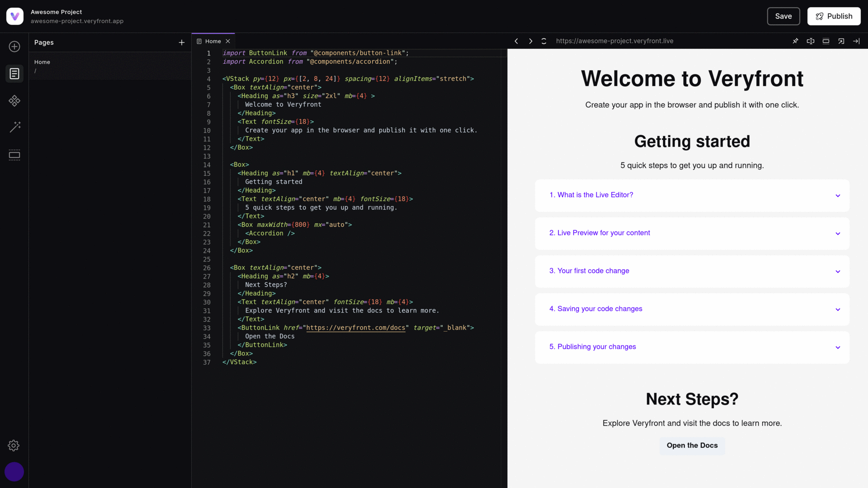The height and width of the screenshot is (488, 868).
Task: Click the closing '</VStack>' tag line
Action: point(239,362)
